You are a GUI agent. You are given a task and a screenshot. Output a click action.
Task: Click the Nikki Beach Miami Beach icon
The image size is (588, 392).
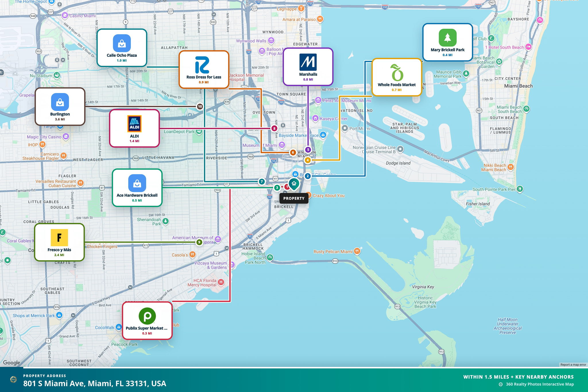(510, 167)
